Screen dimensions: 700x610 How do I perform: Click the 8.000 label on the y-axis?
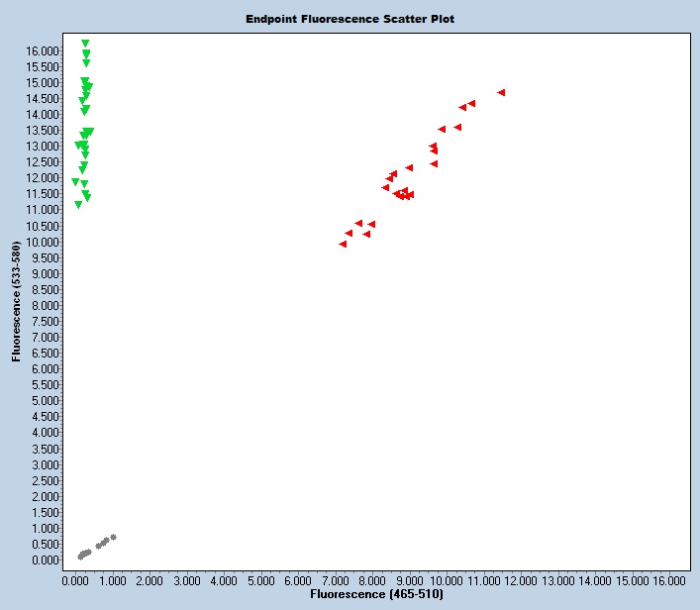(x=45, y=305)
